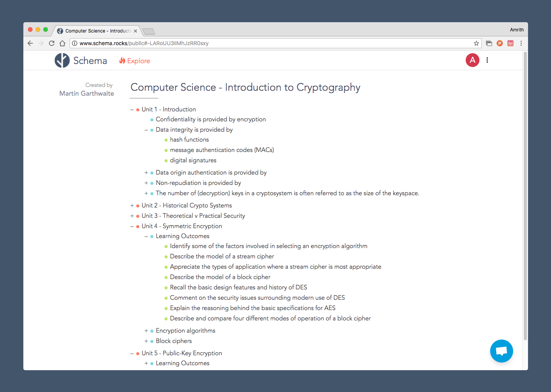Click the Unit 3 - Theoretical v Practical text
The image size is (551, 392).
pyautogui.click(x=193, y=216)
